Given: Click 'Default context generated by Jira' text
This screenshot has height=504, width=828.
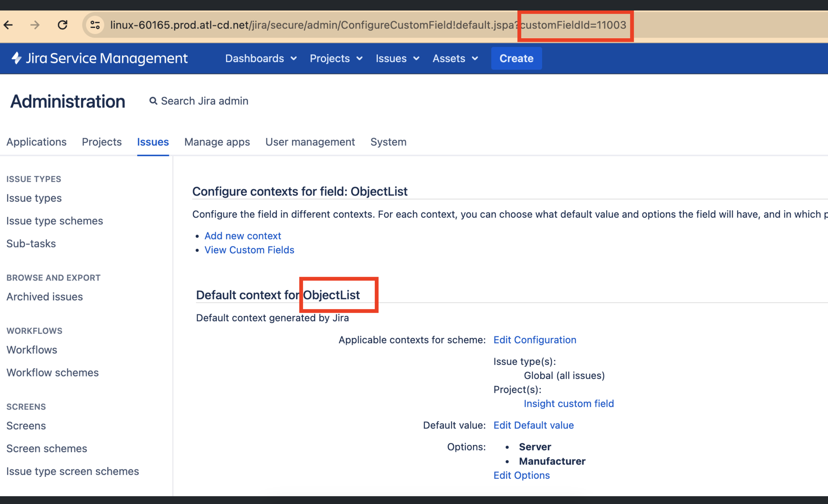Looking at the screenshot, I should pyautogui.click(x=273, y=318).
